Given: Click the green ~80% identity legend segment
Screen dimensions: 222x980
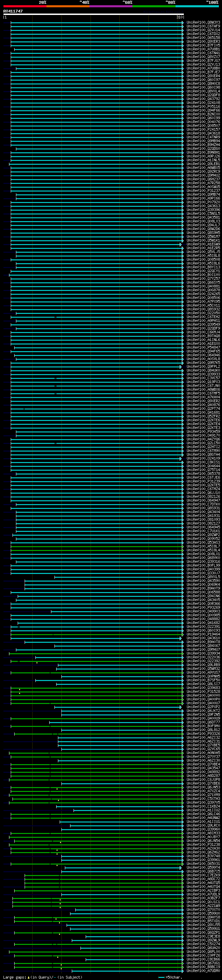Looking at the screenshot, I should 154,6.
